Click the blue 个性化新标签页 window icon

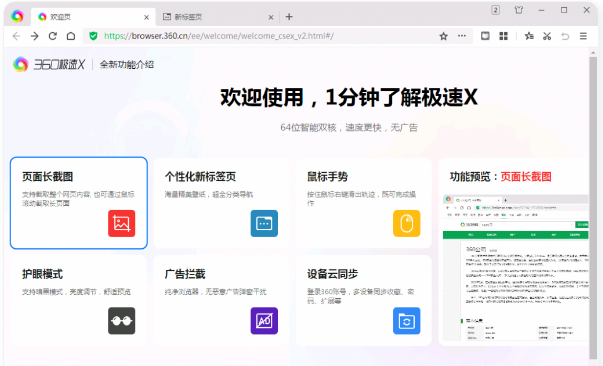coord(264,223)
